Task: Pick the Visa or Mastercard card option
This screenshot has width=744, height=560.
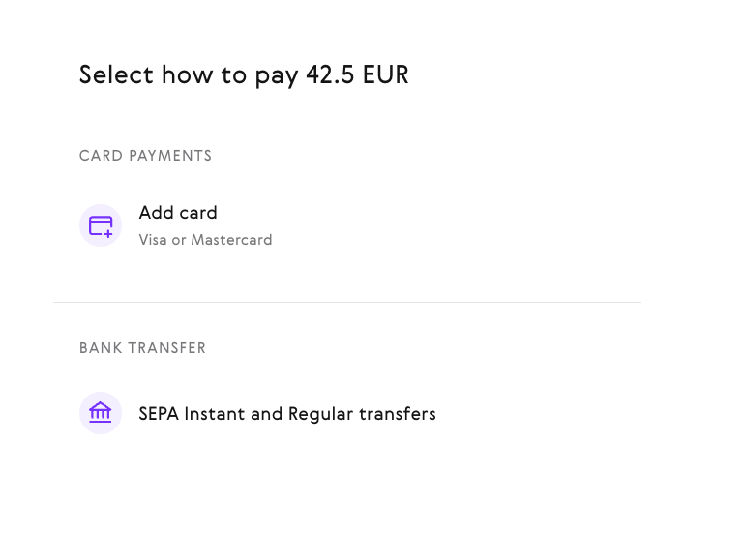Action: 347,225
